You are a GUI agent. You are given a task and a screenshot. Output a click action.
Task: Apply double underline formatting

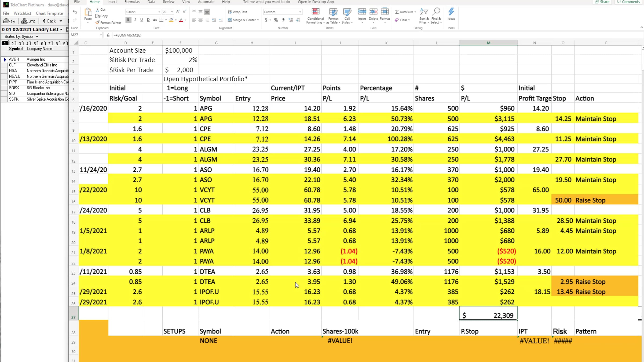tap(148, 20)
